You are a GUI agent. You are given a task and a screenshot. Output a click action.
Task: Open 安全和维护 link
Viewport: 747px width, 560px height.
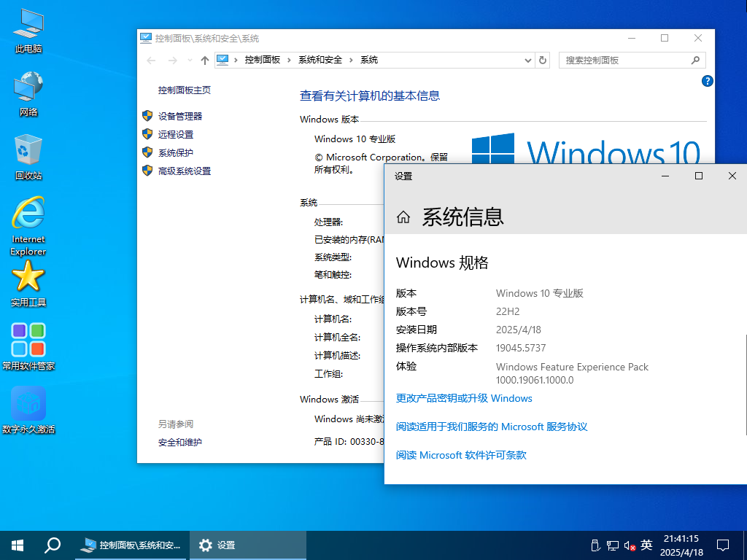coord(180,443)
